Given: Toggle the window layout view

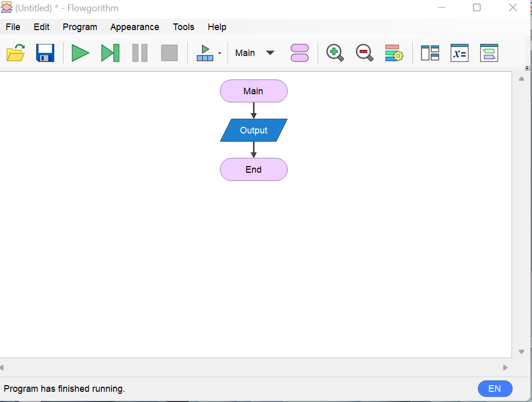Looking at the screenshot, I should click(430, 52).
